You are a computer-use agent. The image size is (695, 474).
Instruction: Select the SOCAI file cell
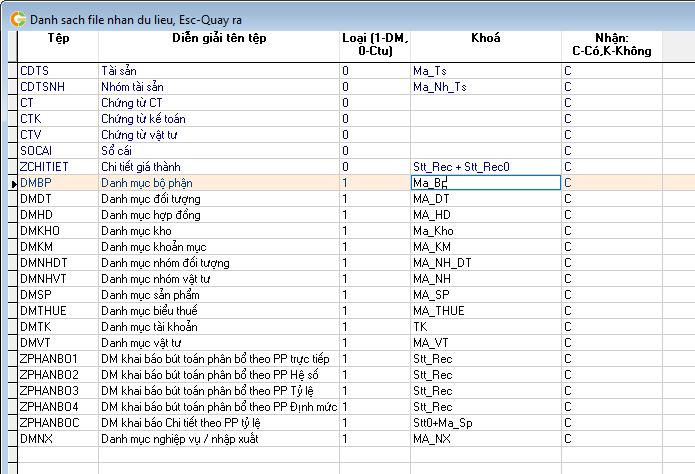[58, 151]
